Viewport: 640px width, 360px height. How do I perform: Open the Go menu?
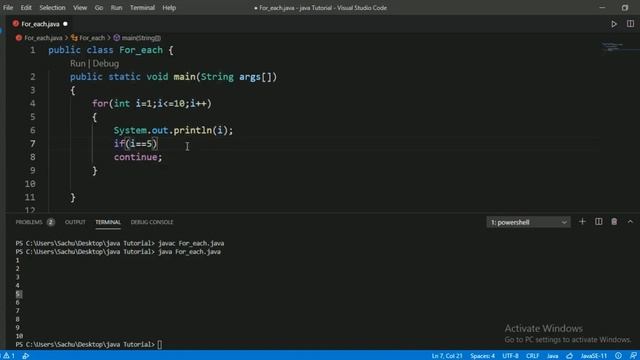click(x=99, y=8)
